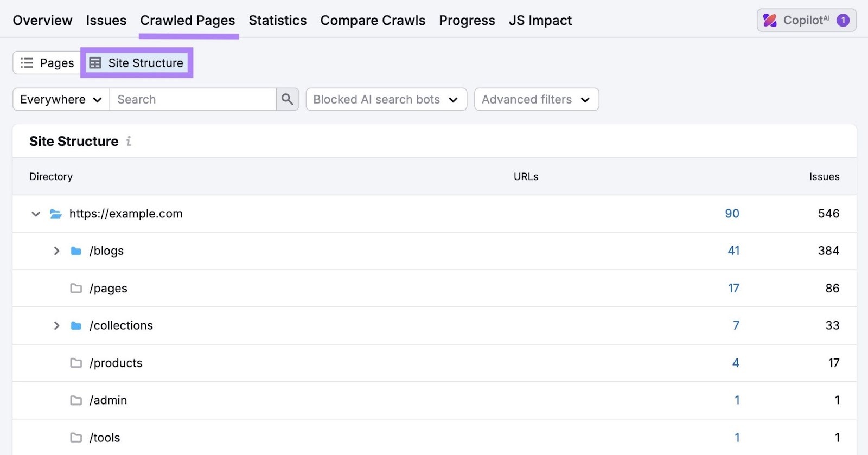Click the folder icon beside /collections
The width and height of the screenshot is (868, 455).
tap(76, 325)
